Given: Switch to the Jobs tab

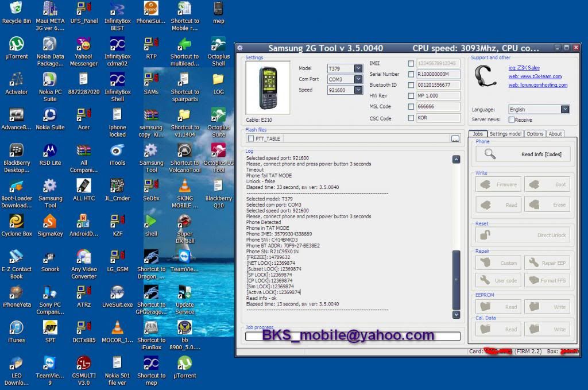Looking at the screenshot, I should [478, 134].
